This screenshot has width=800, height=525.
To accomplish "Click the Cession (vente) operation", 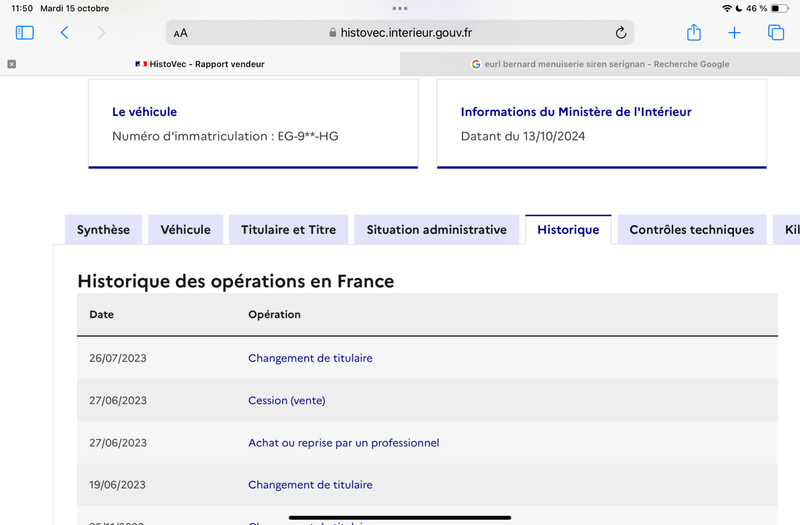I will 287,401.
